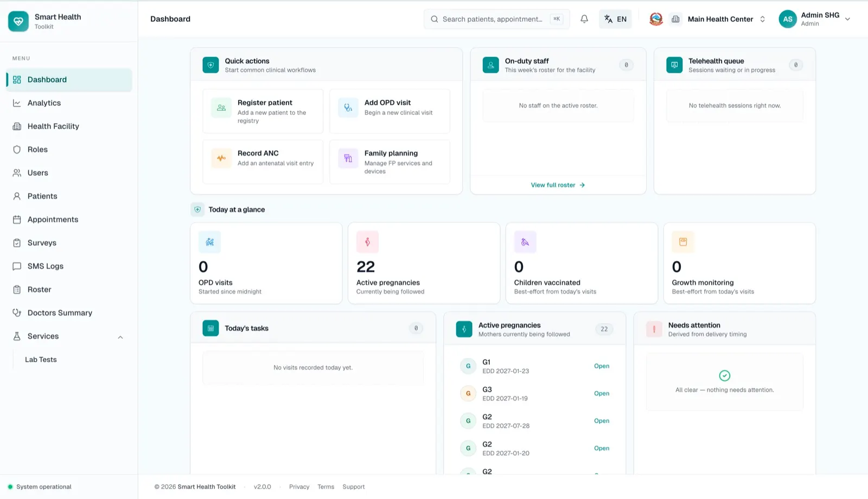Image resolution: width=868 pixels, height=499 pixels.
Task: Open Analytics from the sidebar
Action: tap(69, 103)
